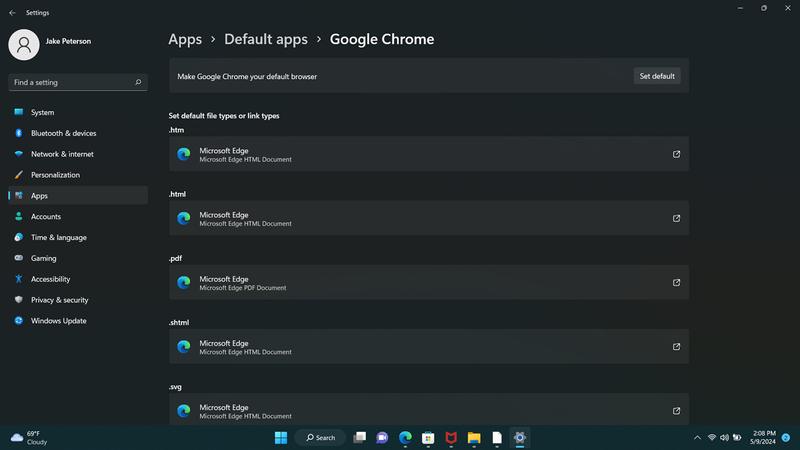Open the notification badge icon in tray
This screenshot has width=800, height=450.
point(786,438)
